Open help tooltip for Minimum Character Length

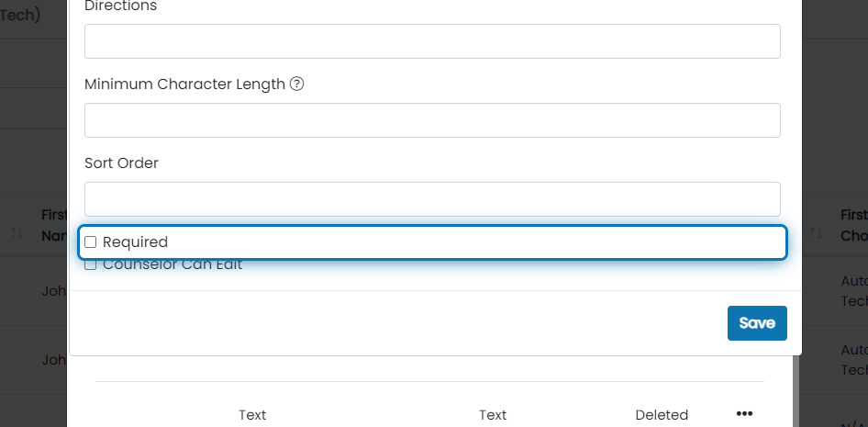(297, 84)
